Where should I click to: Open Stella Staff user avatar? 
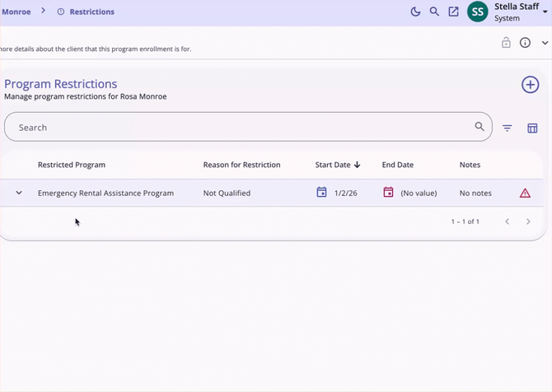coord(477,12)
